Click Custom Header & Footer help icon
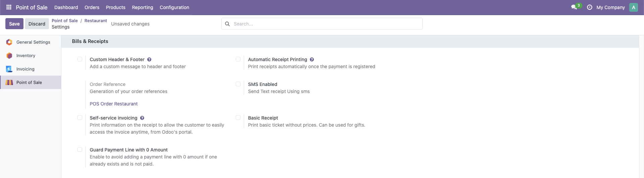644x178 pixels. [x=149, y=59]
